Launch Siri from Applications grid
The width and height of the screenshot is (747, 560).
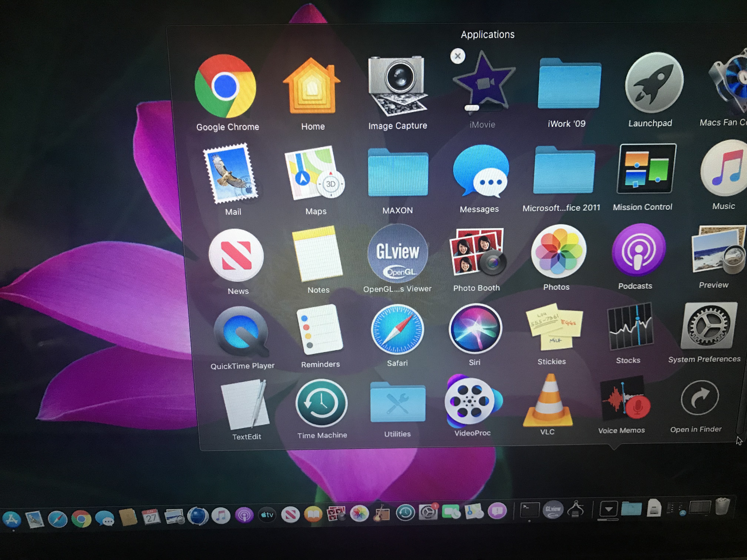475,328
